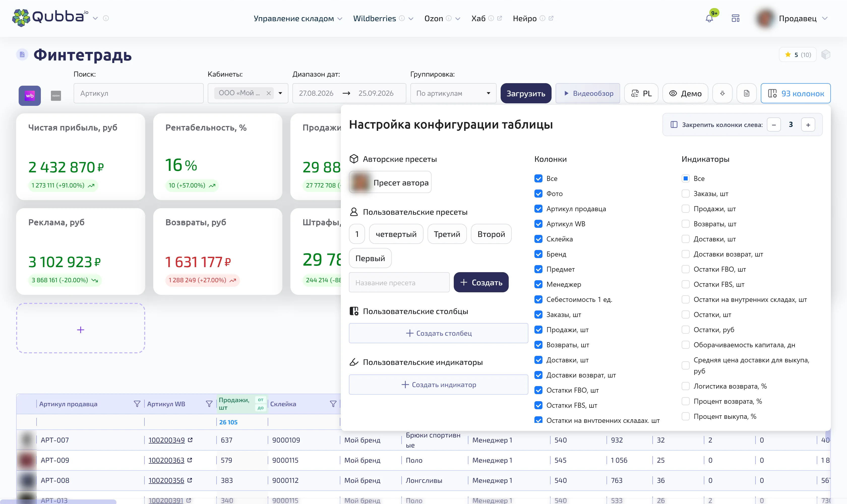Expand the Кабинеты dropdown arrow
The height and width of the screenshot is (504, 847).
[280, 93]
